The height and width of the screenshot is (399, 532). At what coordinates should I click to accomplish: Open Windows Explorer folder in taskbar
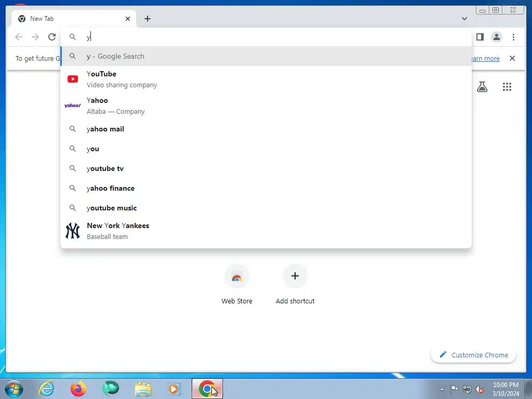(x=143, y=389)
